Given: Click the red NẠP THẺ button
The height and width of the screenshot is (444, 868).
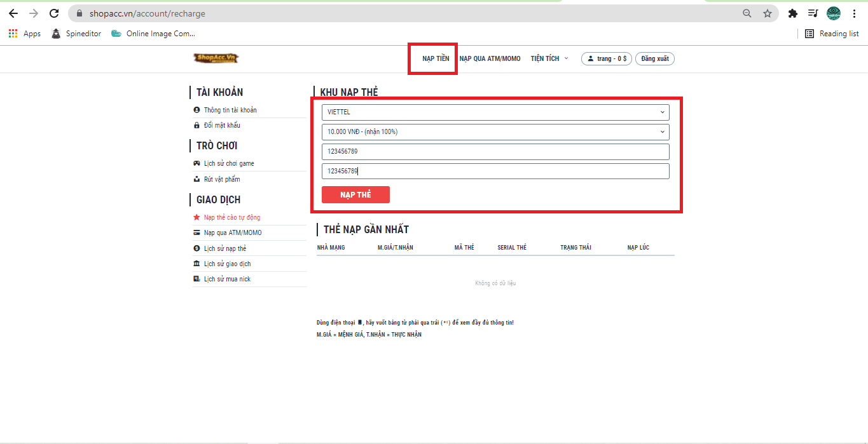Looking at the screenshot, I should coord(355,195).
